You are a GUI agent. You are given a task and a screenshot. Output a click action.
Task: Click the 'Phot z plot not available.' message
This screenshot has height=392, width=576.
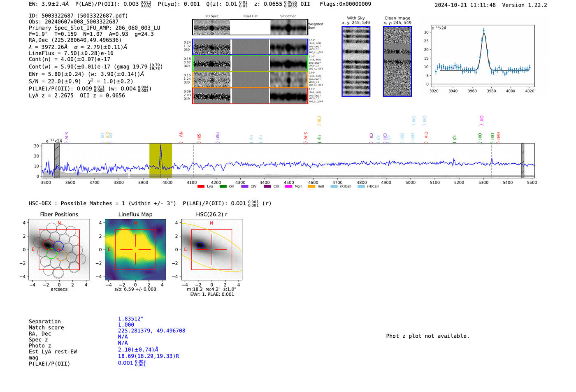[x=427, y=336]
